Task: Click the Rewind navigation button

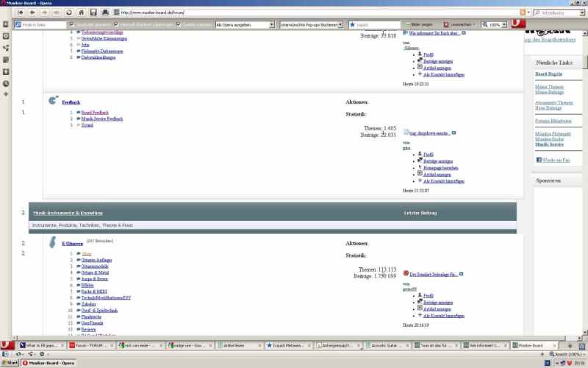Action: (21, 13)
